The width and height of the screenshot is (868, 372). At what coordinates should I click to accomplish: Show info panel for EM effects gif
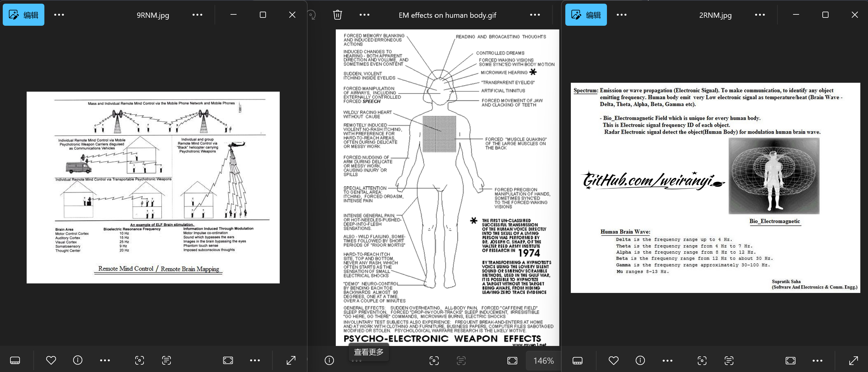329,360
